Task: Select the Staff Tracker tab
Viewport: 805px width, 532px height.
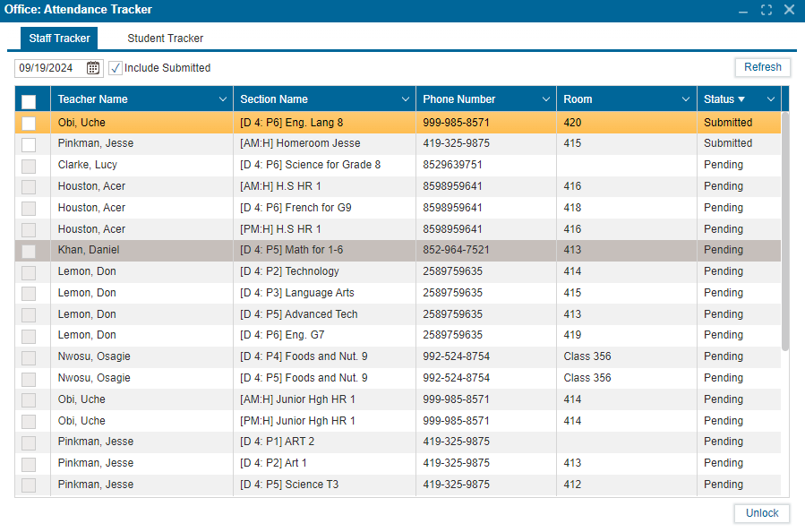Action: [x=58, y=39]
